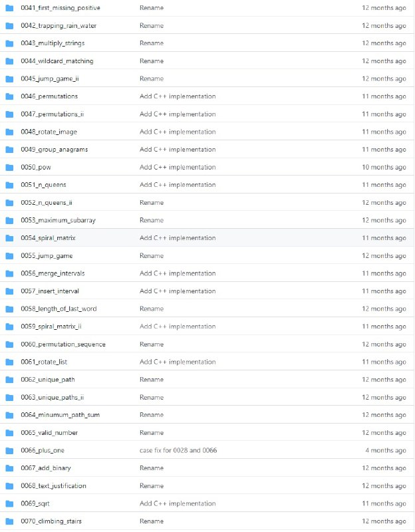Open the 0056_merge_intervals directory

point(53,273)
